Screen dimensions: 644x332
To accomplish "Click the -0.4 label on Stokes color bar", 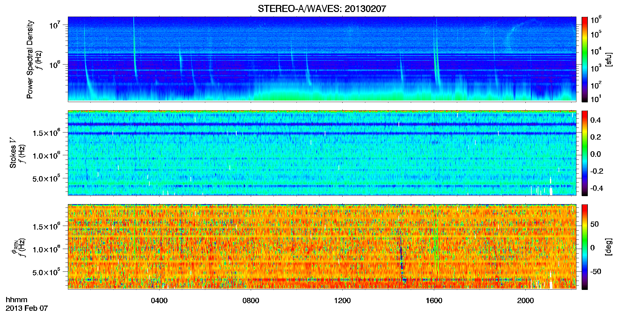I will pos(597,188).
